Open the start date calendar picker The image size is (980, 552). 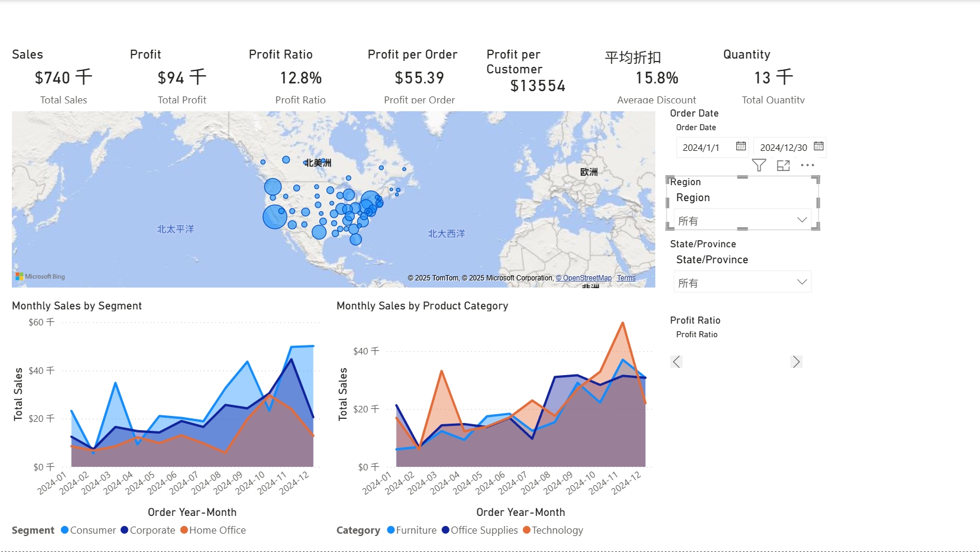[740, 146]
